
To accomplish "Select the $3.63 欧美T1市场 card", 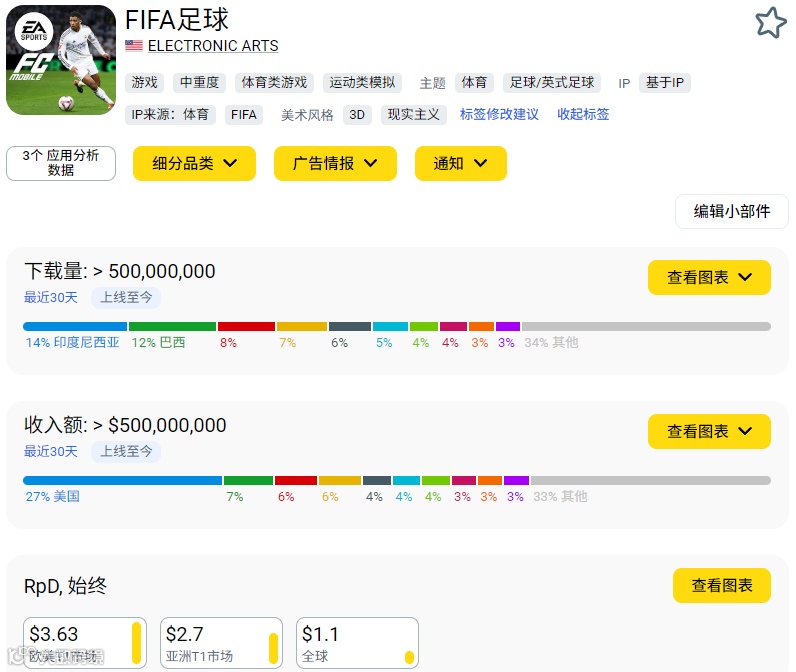I will tap(85, 643).
